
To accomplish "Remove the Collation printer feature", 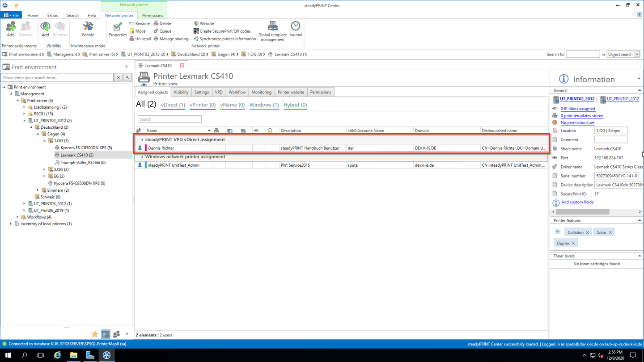I will [587, 232].
